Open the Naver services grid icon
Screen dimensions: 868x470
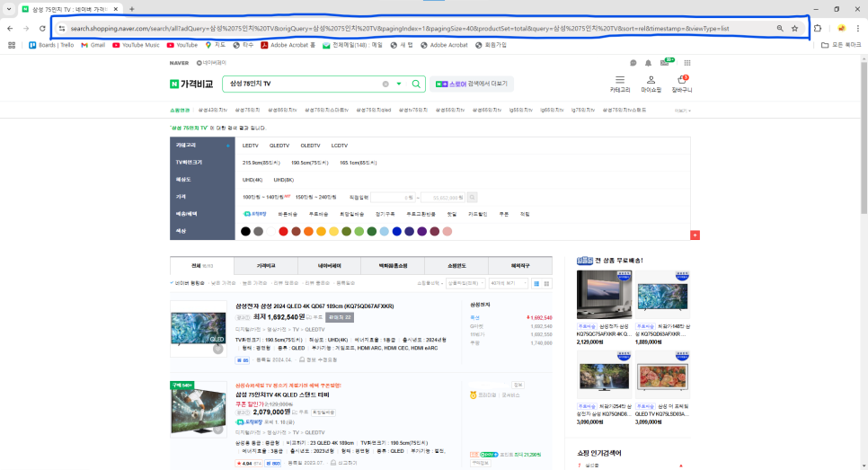(687, 63)
